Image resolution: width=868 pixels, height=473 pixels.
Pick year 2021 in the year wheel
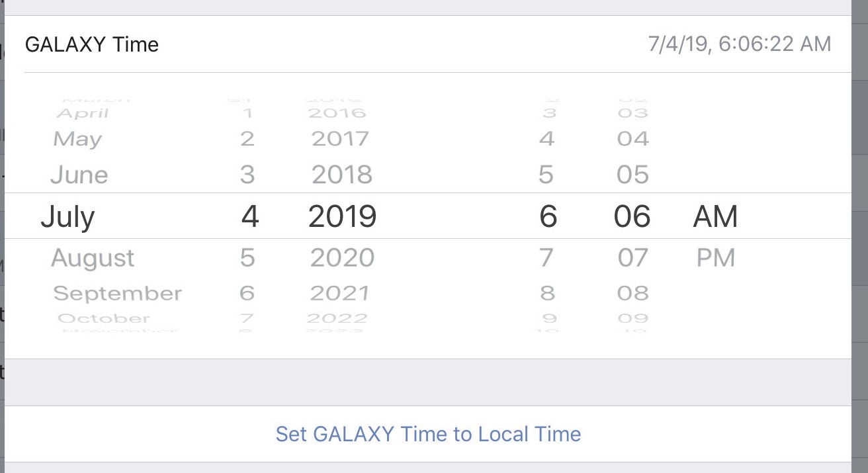339,292
